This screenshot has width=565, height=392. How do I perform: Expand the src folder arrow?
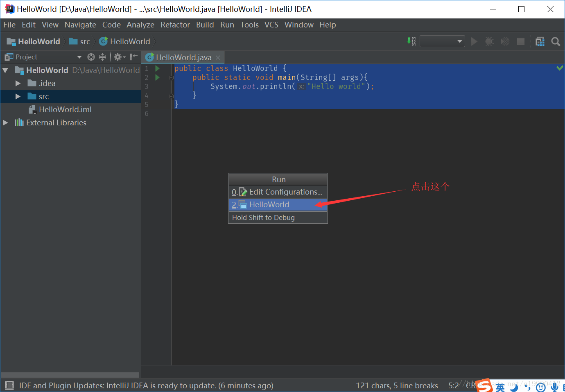(x=18, y=97)
